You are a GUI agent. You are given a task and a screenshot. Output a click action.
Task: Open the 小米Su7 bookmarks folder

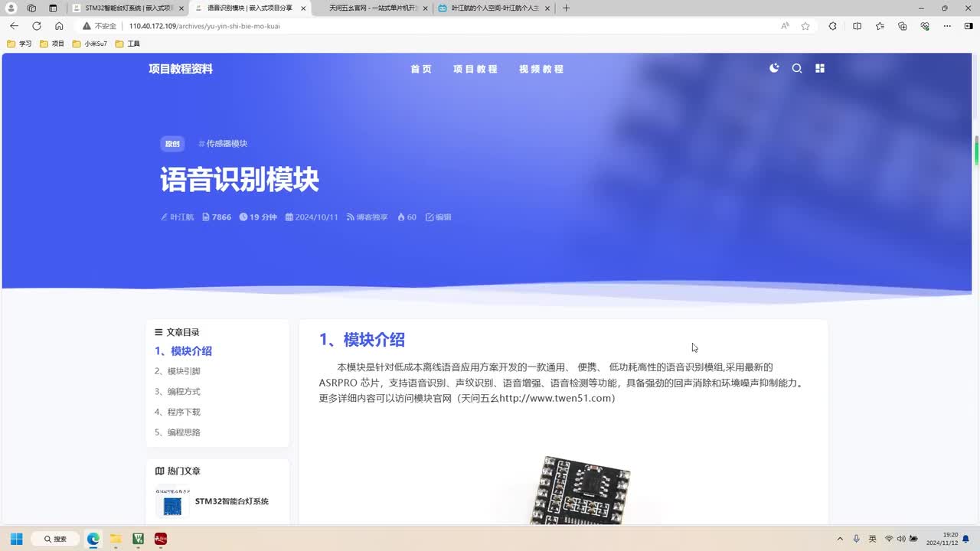[x=90, y=44]
